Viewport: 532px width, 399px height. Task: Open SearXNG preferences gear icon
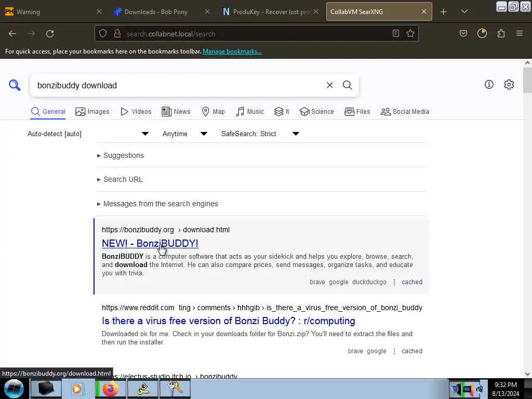tap(509, 85)
